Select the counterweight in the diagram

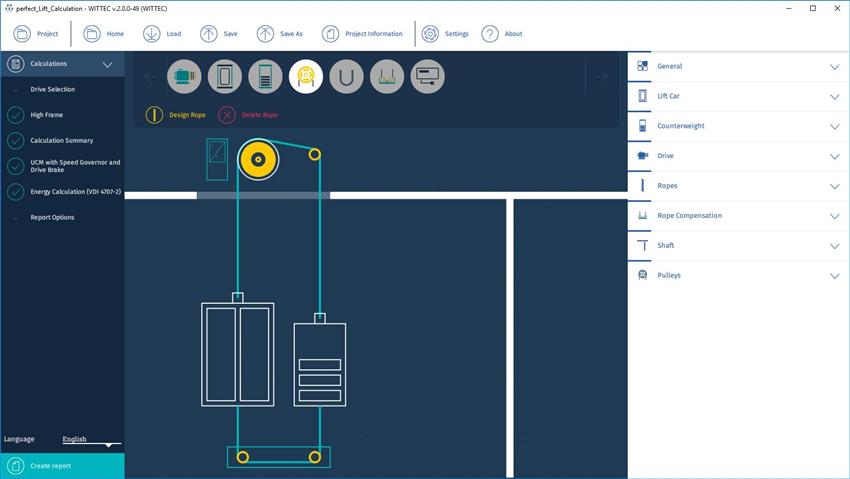[320, 365]
